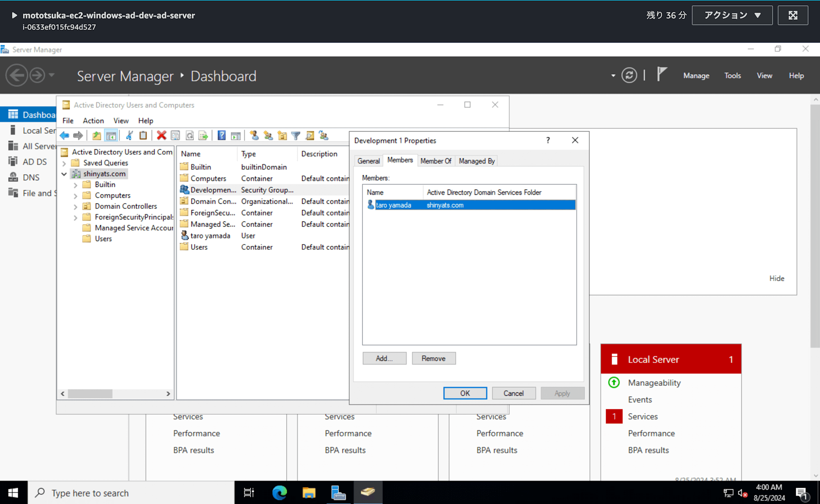Click the Add... button
Screen dimensions: 820x504
[384, 358]
